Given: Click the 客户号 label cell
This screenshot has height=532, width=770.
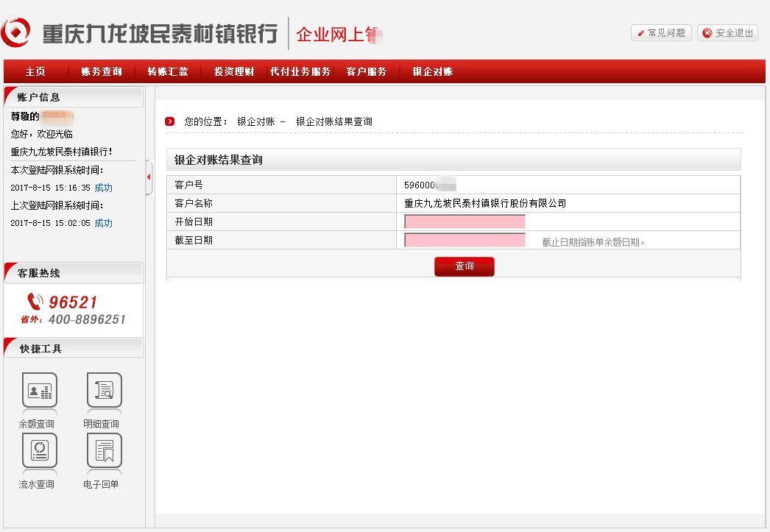Looking at the screenshot, I should 281,185.
